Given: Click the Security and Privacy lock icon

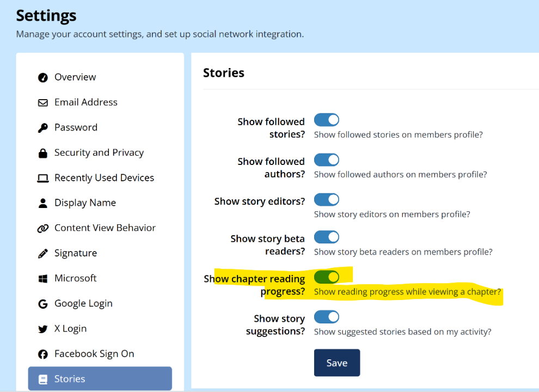Looking at the screenshot, I should 42,153.
